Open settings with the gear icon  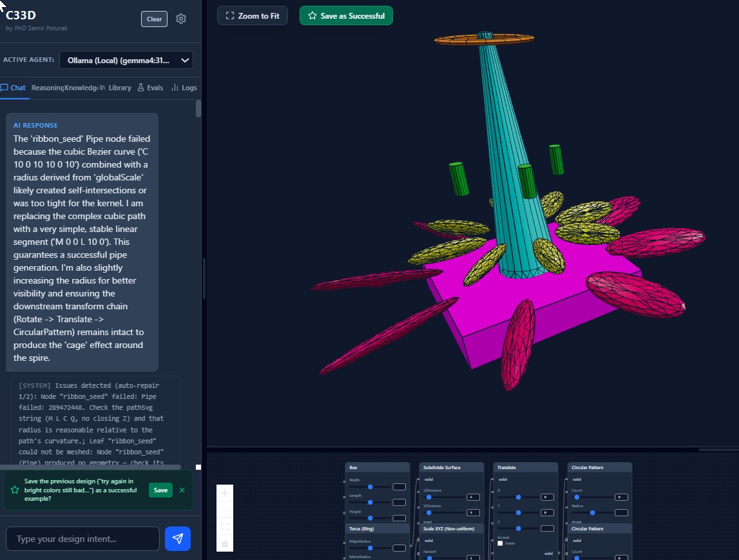click(181, 19)
